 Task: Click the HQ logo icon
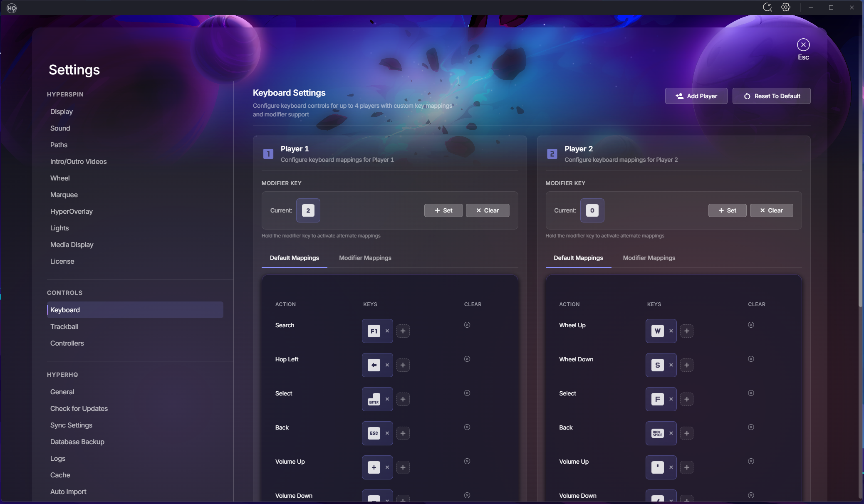tap(12, 8)
